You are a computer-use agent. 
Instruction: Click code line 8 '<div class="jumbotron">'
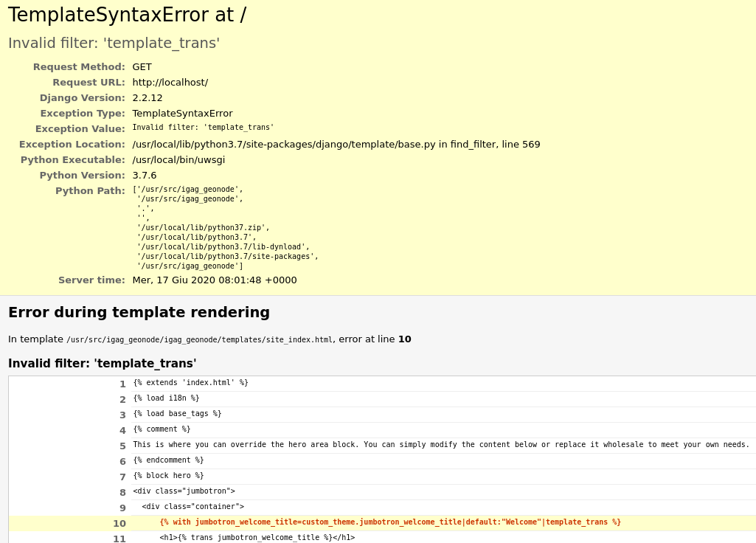coord(184,491)
